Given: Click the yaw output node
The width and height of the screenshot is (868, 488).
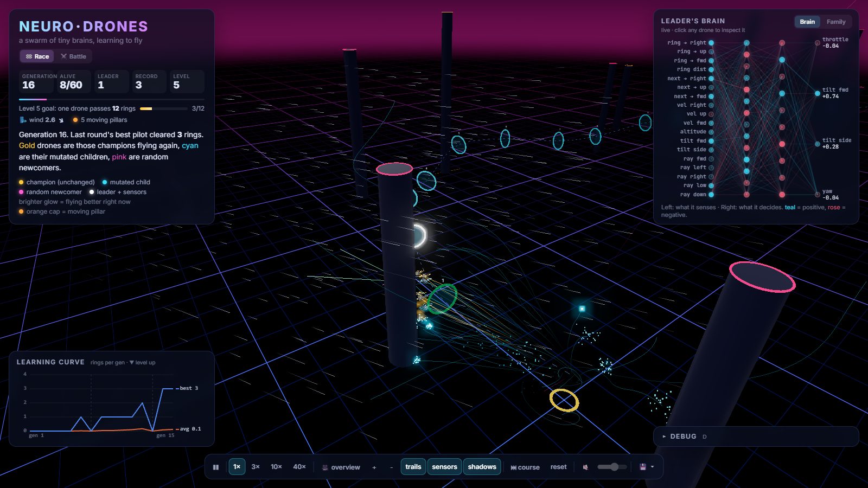Looking at the screenshot, I should 817,194.
